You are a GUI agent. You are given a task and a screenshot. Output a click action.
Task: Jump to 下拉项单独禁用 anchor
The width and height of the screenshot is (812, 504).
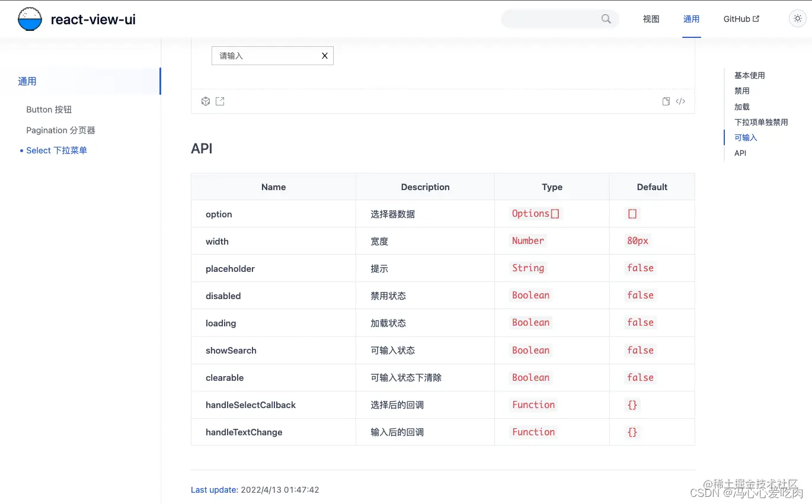click(761, 122)
